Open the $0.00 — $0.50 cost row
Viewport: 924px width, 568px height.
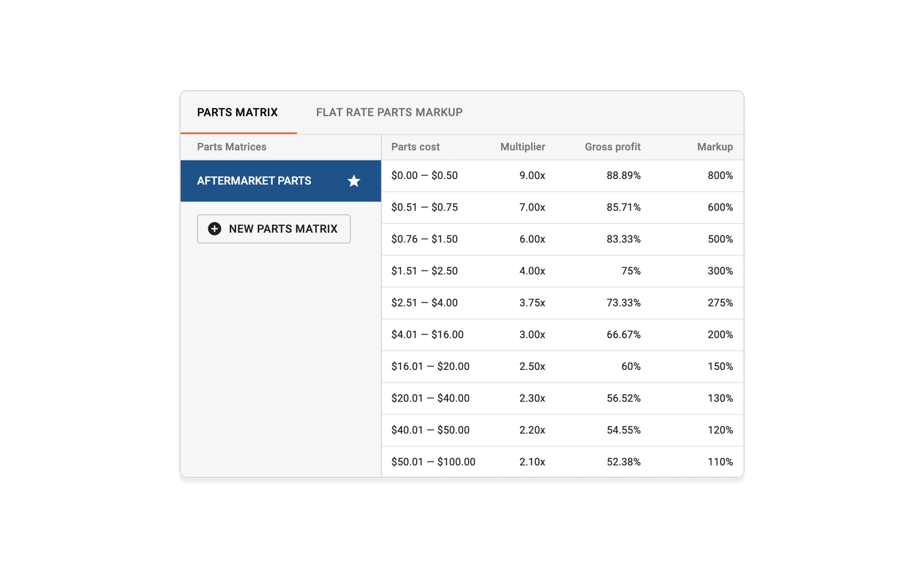point(424,176)
